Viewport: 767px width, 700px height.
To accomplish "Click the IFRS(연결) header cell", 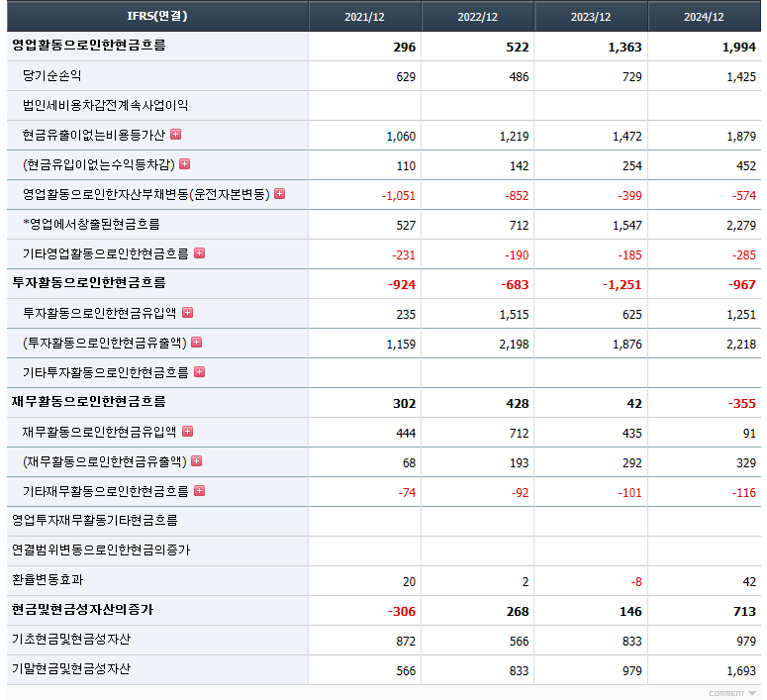I will 157,16.
